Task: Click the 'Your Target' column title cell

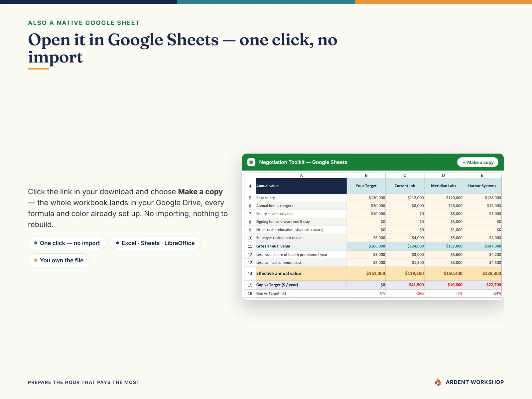Action: [366, 186]
